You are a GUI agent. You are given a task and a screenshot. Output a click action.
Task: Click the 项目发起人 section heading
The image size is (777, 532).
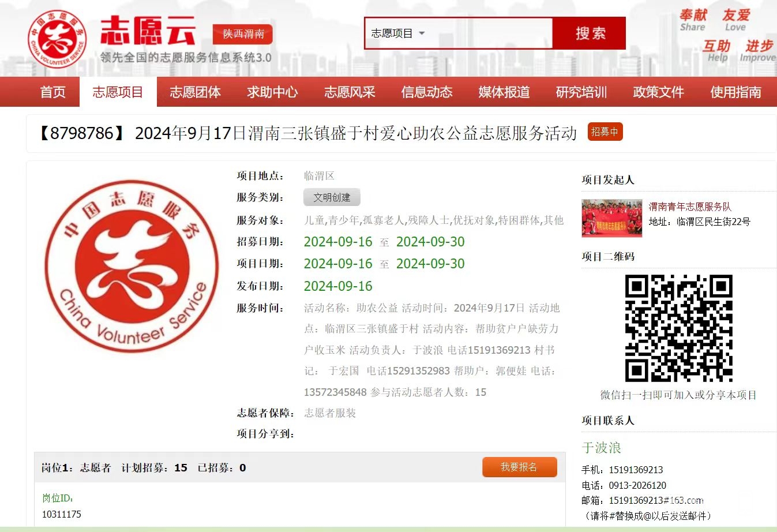coord(608,180)
